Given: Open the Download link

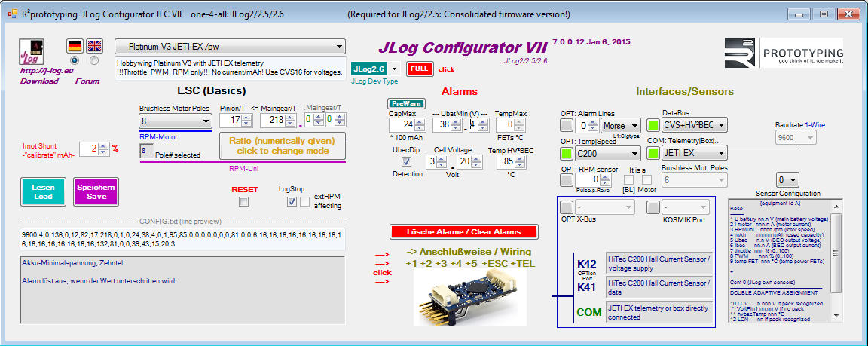Looking at the screenshot, I should tap(39, 81).
